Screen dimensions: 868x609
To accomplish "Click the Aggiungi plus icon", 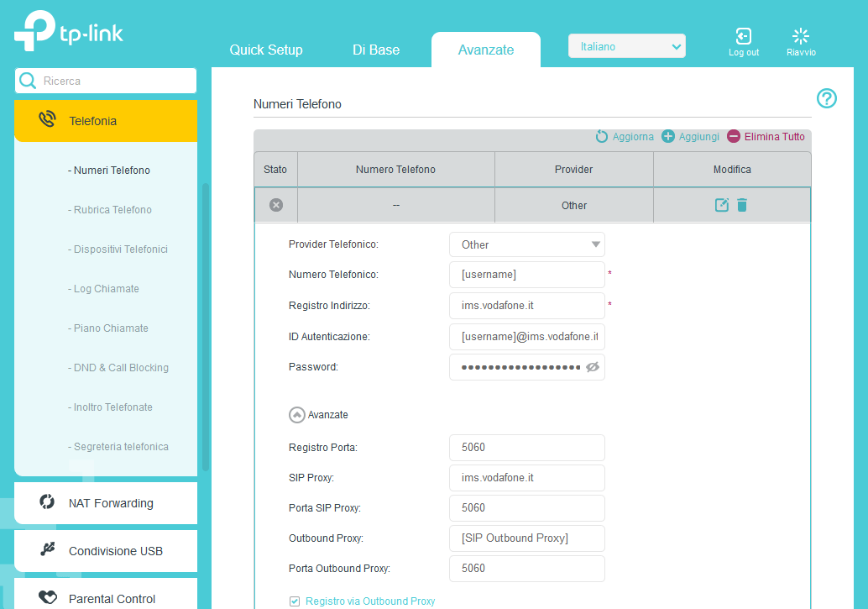I will (x=668, y=136).
